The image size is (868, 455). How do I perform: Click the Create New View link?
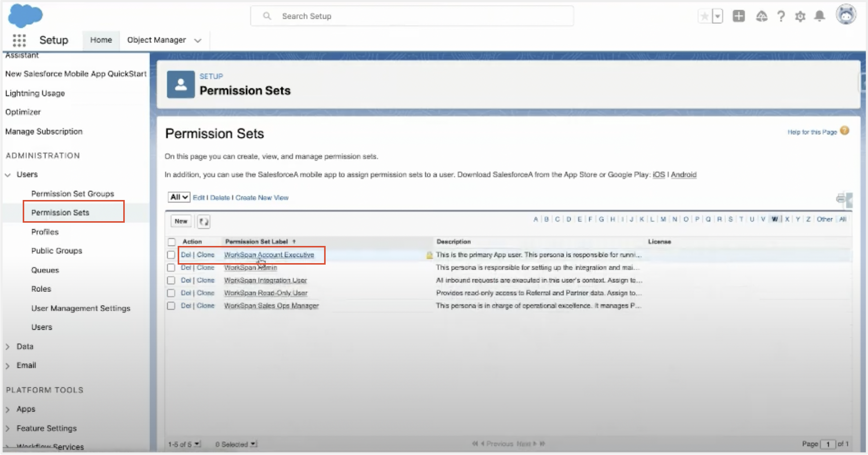click(262, 198)
